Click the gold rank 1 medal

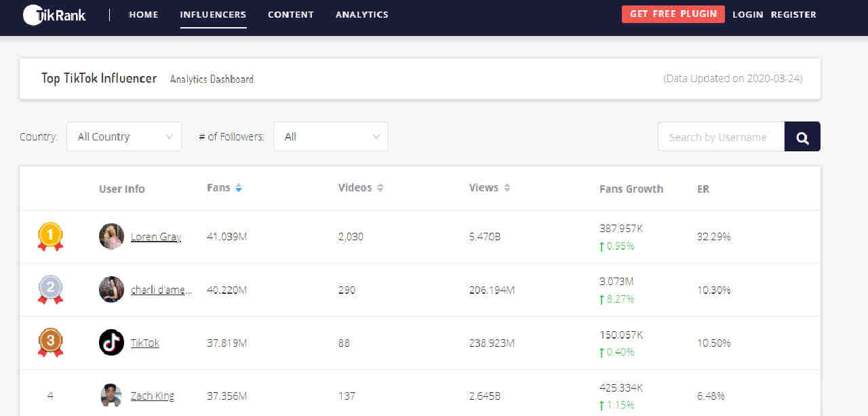tap(50, 237)
